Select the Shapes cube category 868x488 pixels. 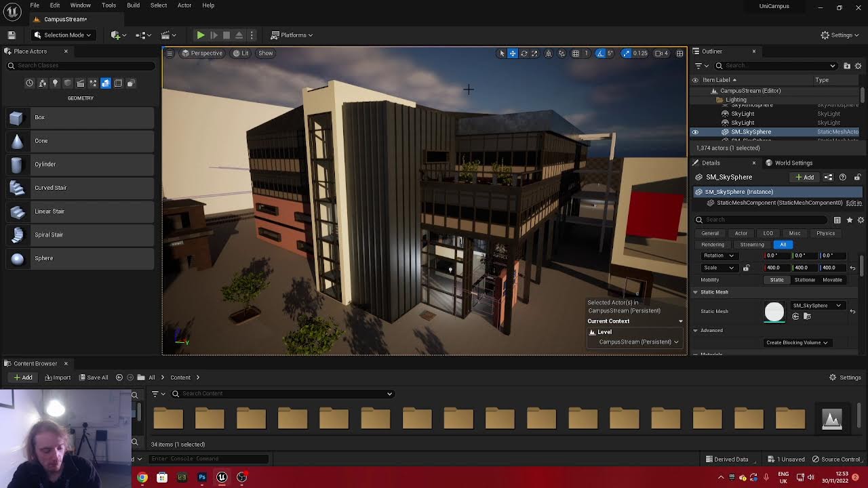pyautogui.click(x=67, y=83)
